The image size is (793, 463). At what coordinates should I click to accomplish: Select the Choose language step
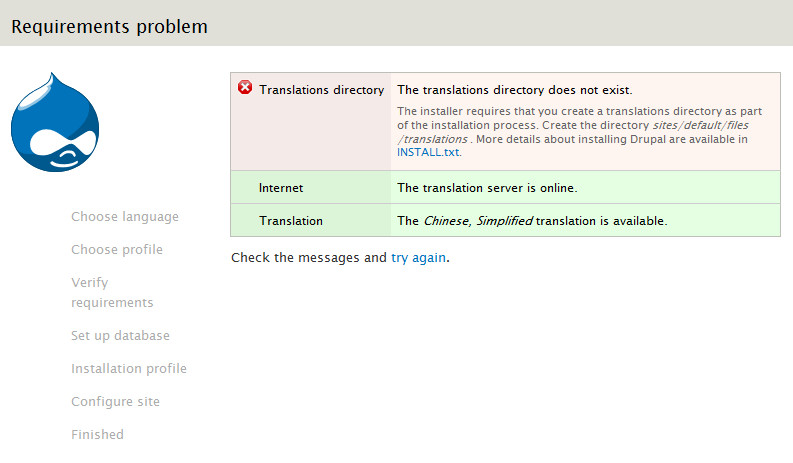(x=125, y=217)
